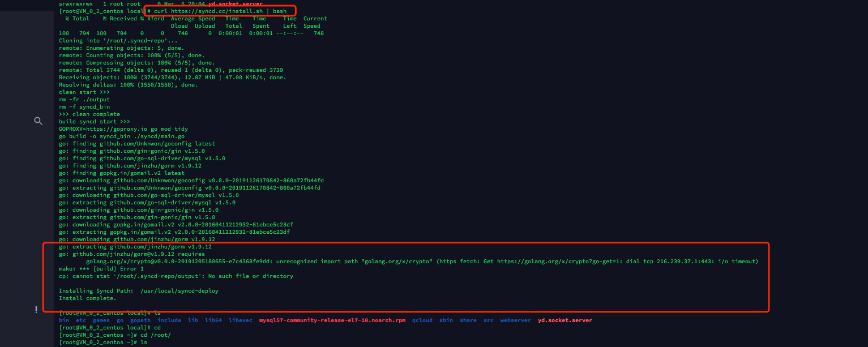Click the line 'remote: Enumerating objects: 5, done.'
Viewport: 868px width, 347px height.
pos(122,48)
